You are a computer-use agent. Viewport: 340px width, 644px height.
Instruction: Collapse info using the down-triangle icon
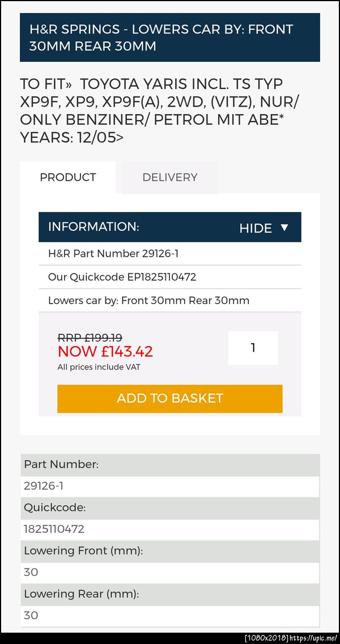coord(284,228)
